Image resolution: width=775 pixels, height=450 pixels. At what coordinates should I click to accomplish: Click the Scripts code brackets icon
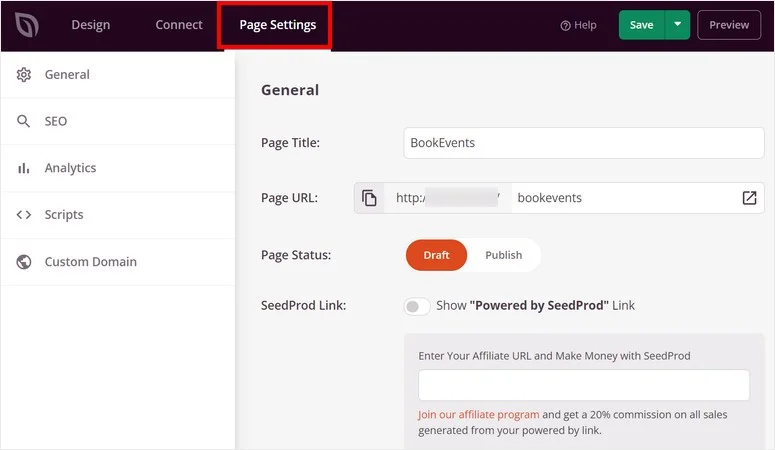click(24, 215)
